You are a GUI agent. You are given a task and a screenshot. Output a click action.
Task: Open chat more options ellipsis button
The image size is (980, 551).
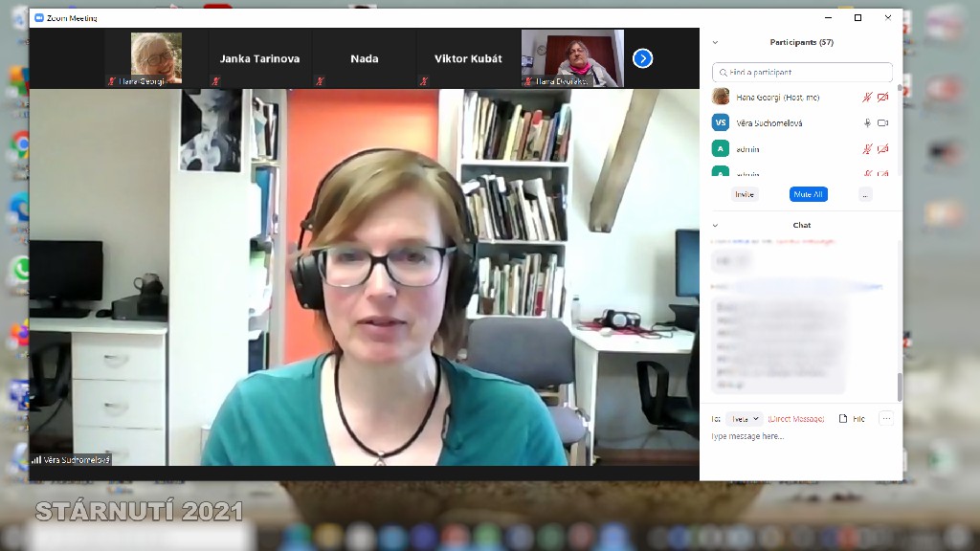coord(885,419)
